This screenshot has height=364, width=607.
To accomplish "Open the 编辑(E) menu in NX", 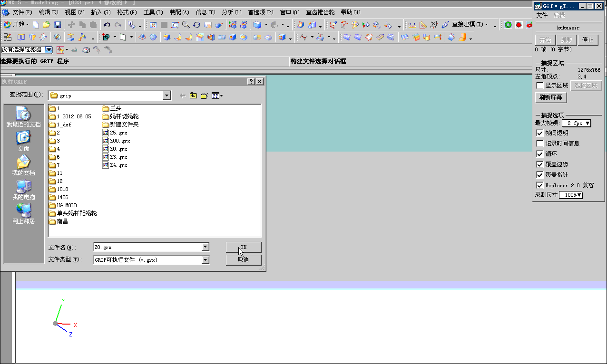I will [x=48, y=12].
